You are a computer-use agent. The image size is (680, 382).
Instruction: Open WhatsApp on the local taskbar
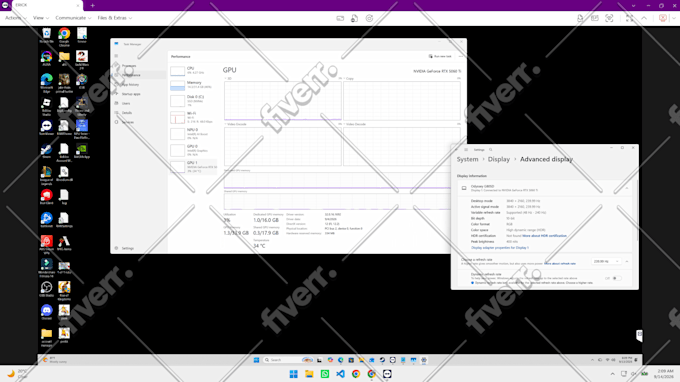[325, 374]
